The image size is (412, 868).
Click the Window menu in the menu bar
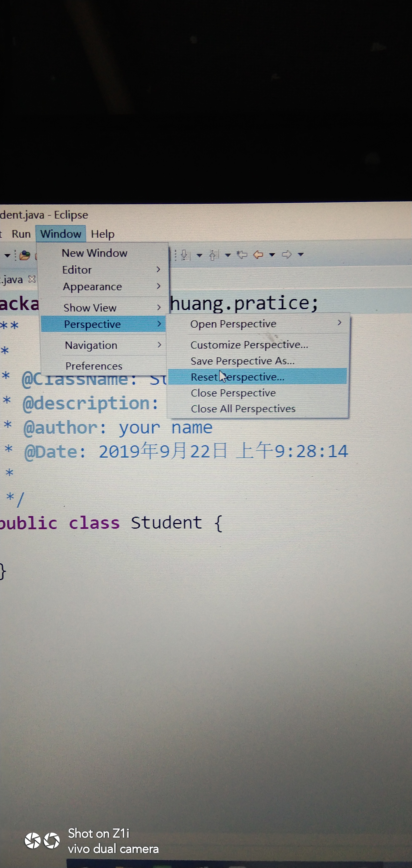pos(61,234)
